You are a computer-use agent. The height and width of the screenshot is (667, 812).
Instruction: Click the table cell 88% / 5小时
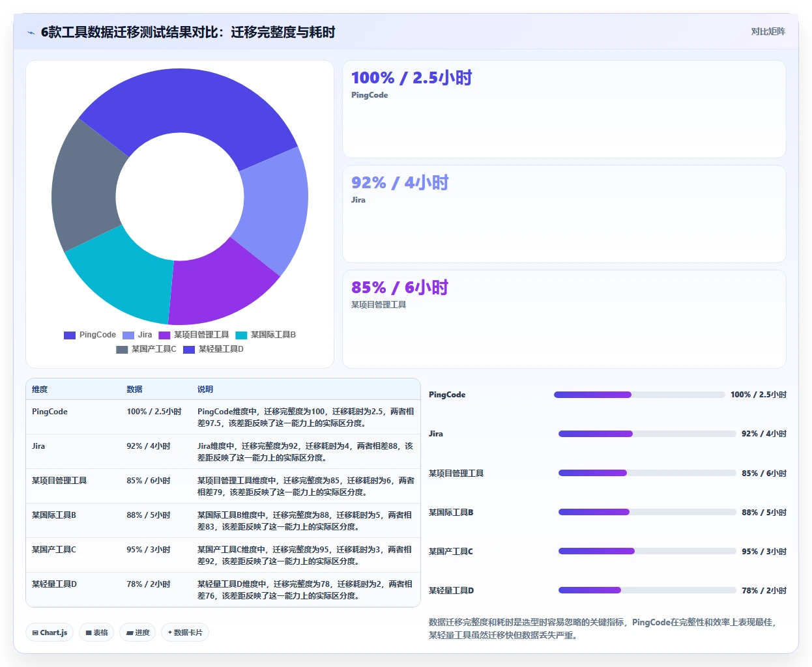click(149, 515)
